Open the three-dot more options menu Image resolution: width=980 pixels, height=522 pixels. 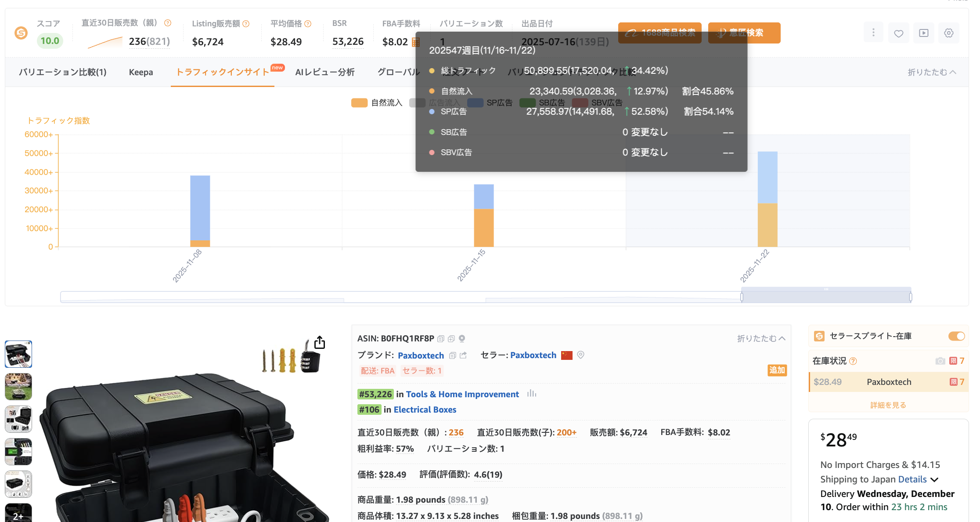(873, 33)
